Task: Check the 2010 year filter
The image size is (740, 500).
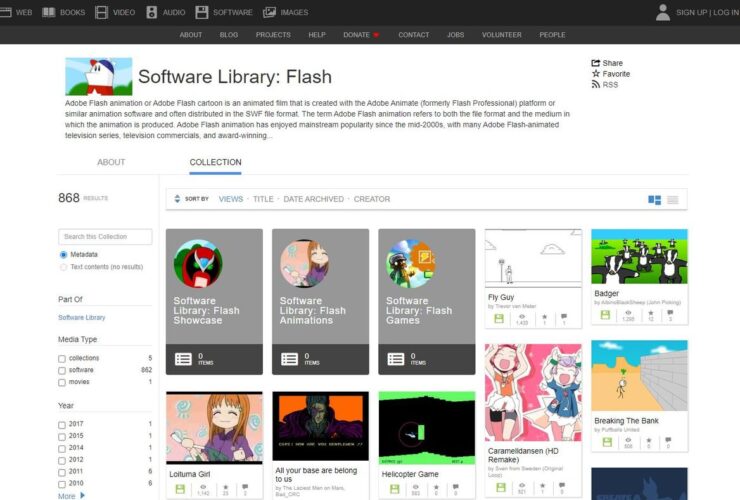Action: (x=62, y=484)
